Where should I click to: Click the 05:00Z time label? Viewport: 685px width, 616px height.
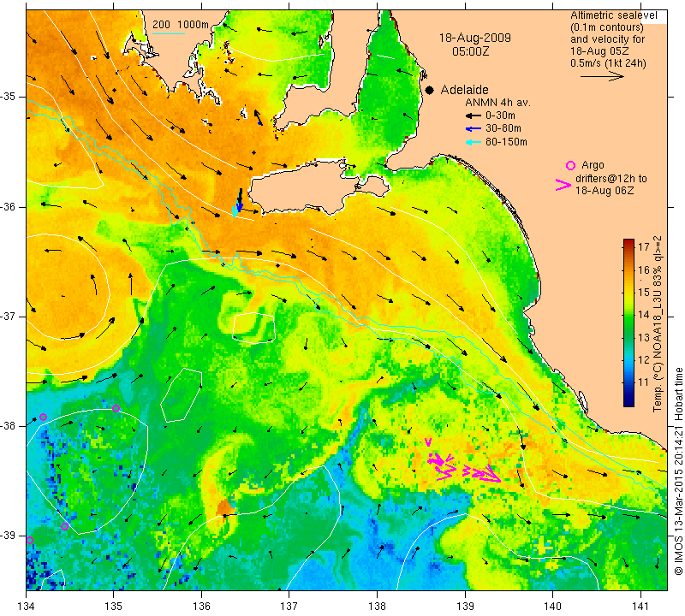470,51
